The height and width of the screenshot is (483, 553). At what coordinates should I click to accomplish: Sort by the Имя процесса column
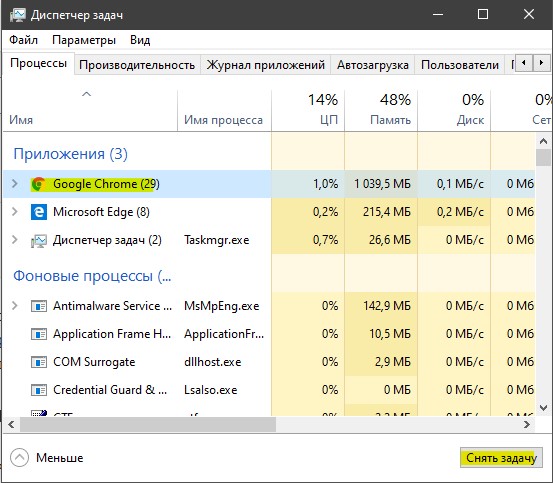tap(224, 111)
